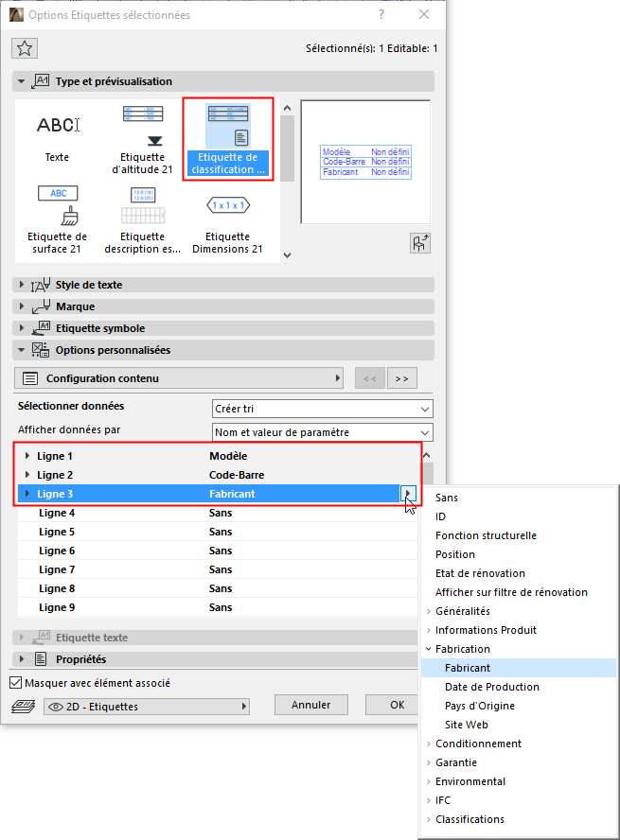Open Configuration contenu page selector
Viewport: 620px width, 840px height.
179,378
